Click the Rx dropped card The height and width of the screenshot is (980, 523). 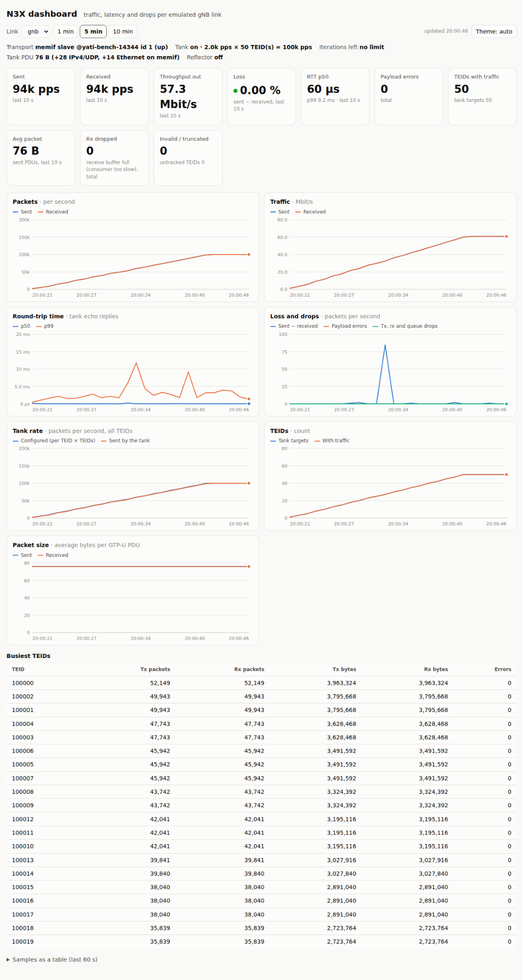point(114,158)
